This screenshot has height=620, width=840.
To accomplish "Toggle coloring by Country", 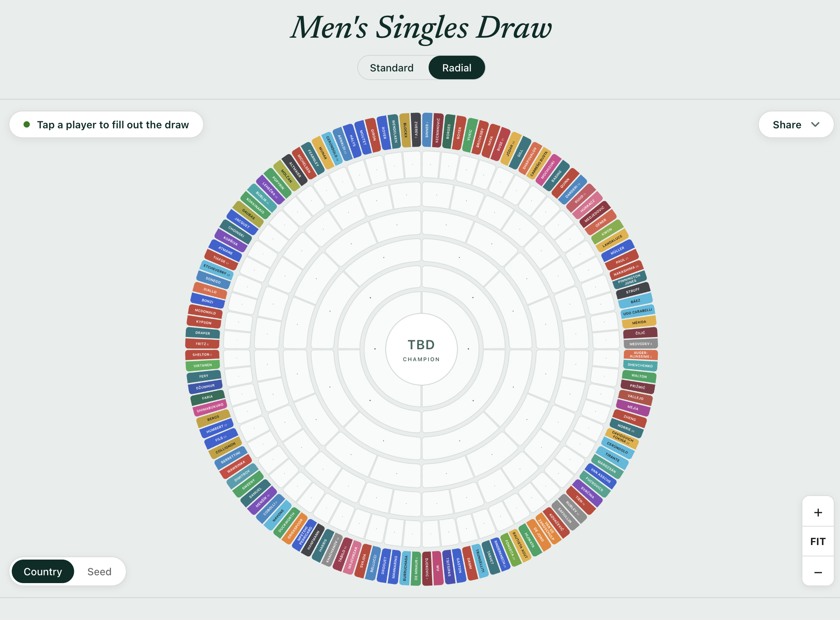I will pos(43,572).
